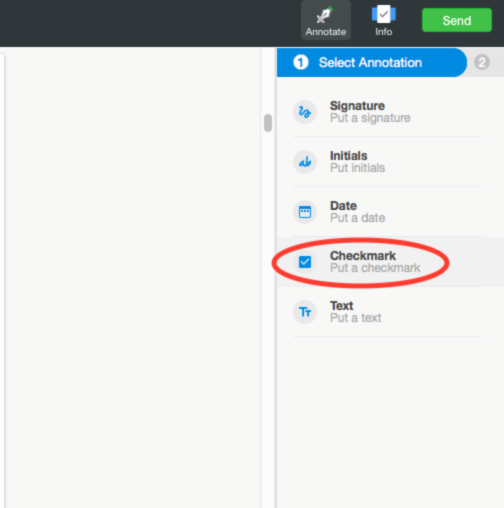Click the Date calendar icon
Viewport: 504px width, 508px height.
click(305, 212)
